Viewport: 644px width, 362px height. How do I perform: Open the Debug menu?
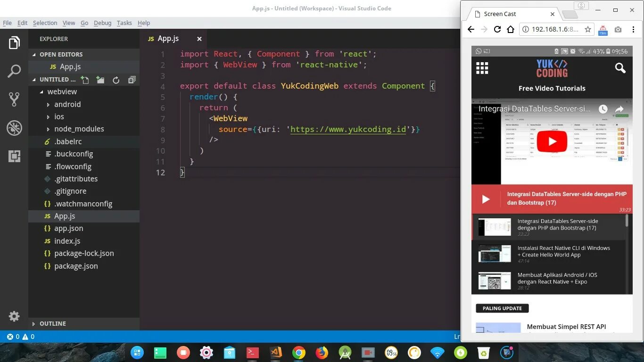pyautogui.click(x=102, y=23)
